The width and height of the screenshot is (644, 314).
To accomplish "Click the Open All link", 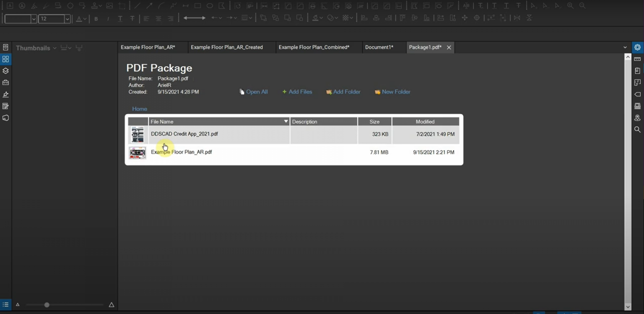I will pos(257,92).
